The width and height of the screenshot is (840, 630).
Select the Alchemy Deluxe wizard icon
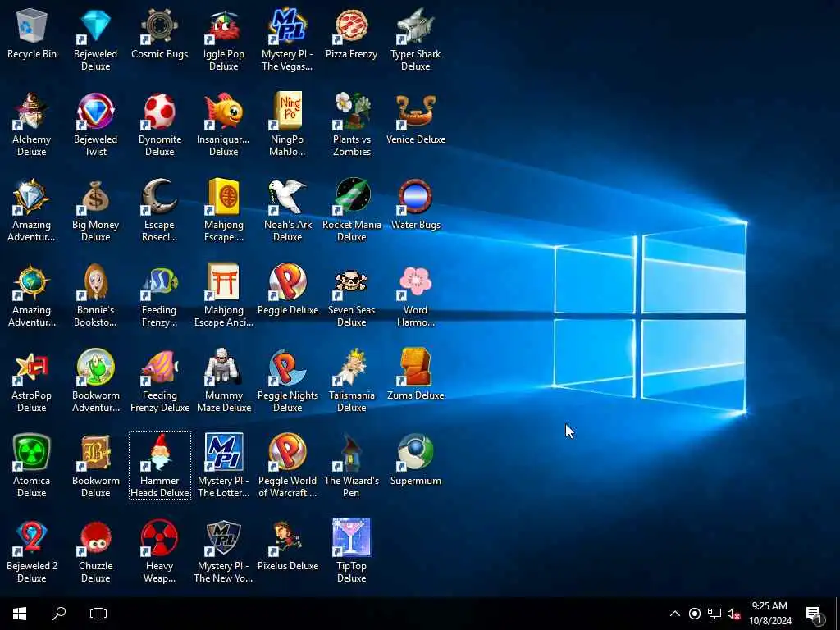[32, 111]
